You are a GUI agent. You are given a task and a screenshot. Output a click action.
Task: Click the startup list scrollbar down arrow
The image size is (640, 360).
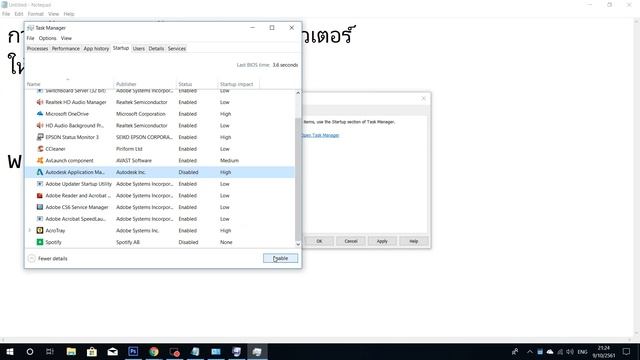[298, 244]
